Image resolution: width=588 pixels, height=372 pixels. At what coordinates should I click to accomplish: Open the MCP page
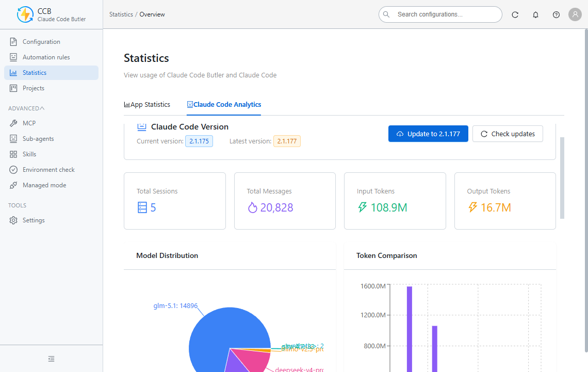[52, 123]
